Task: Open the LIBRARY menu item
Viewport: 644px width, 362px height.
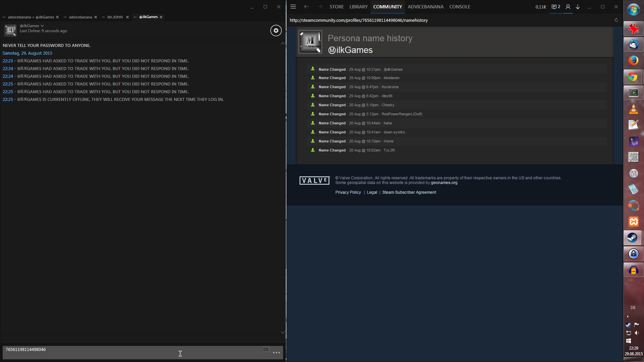Action: [x=358, y=7]
